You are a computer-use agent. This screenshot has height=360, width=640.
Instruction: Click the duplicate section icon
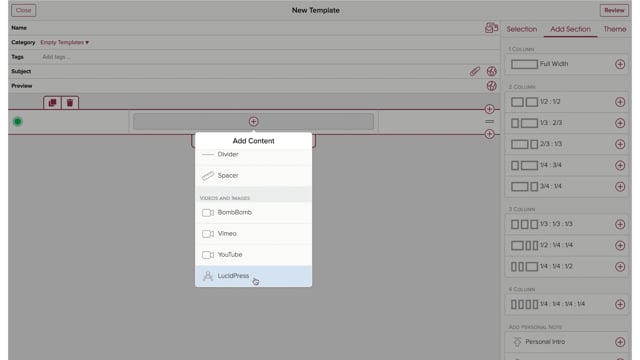tap(52, 103)
